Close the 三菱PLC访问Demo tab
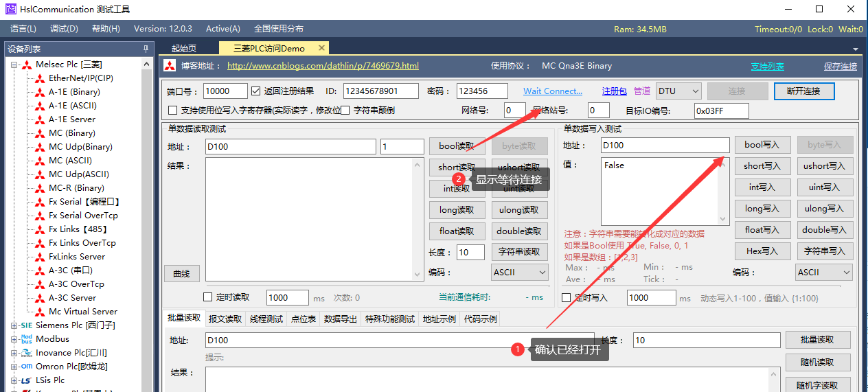 pos(321,48)
